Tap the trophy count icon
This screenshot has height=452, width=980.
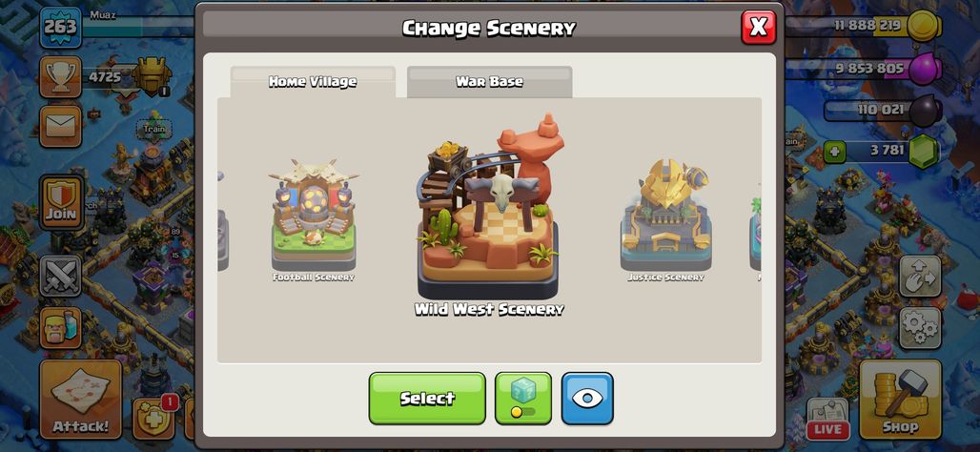pos(61,77)
